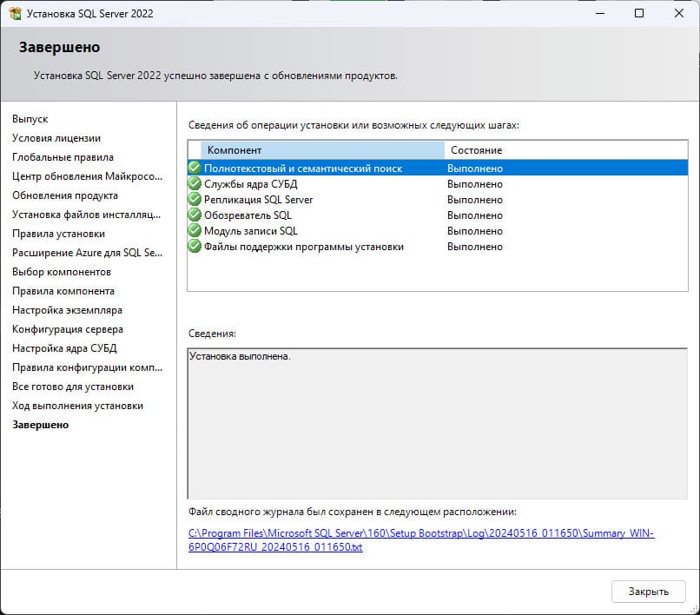
Task: Select the Ход выполнения установки step
Action: [x=77, y=406]
